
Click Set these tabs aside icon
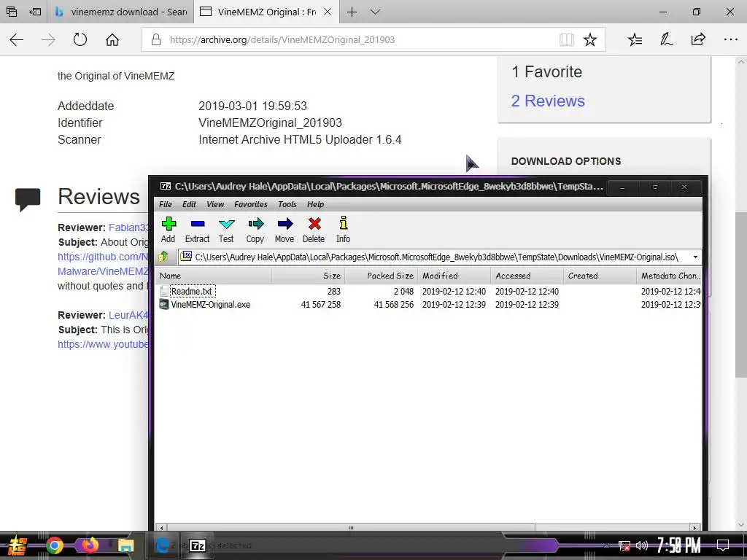tap(35, 12)
